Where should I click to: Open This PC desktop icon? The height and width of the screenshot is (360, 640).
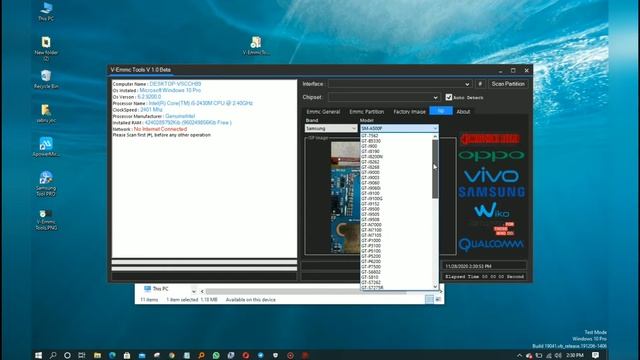(46, 11)
